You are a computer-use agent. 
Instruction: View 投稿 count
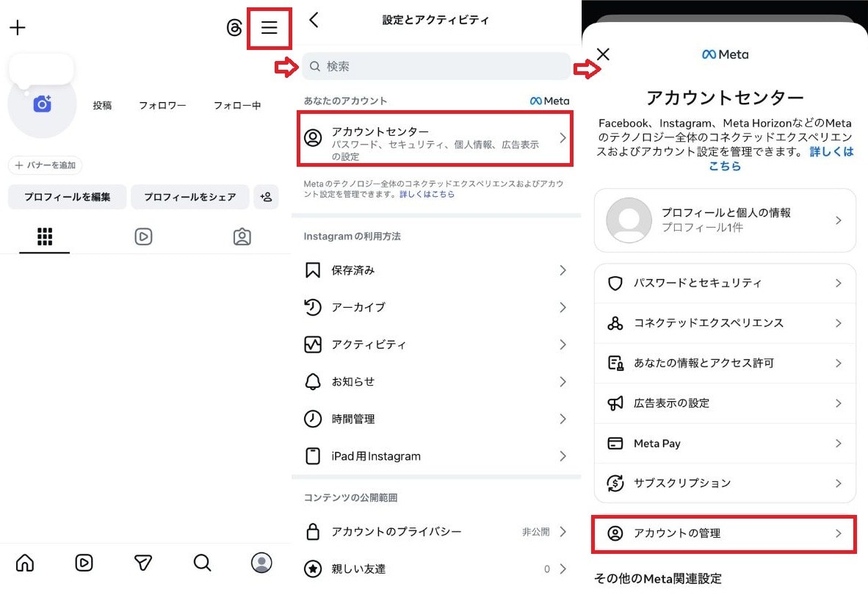pyautogui.click(x=102, y=105)
